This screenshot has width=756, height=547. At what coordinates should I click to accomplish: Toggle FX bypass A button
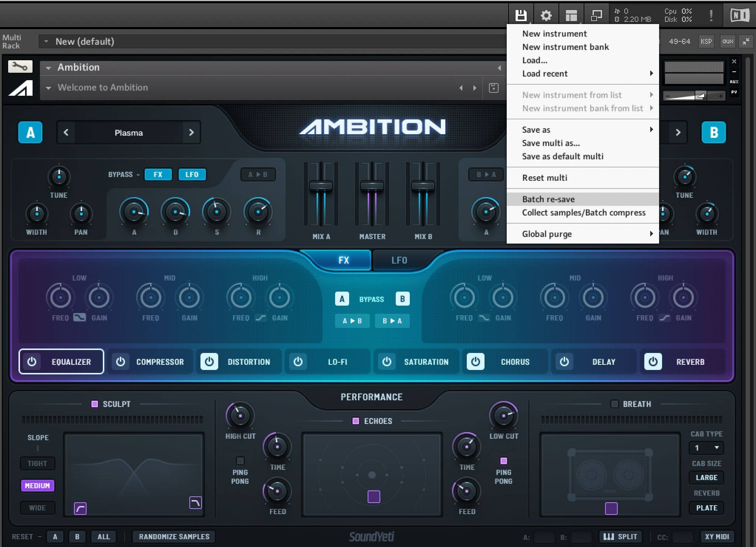pyautogui.click(x=342, y=299)
